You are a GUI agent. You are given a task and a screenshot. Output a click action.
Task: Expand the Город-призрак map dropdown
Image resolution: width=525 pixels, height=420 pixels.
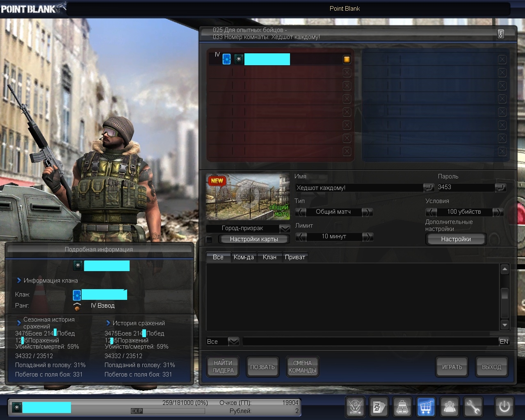click(x=285, y=228)
